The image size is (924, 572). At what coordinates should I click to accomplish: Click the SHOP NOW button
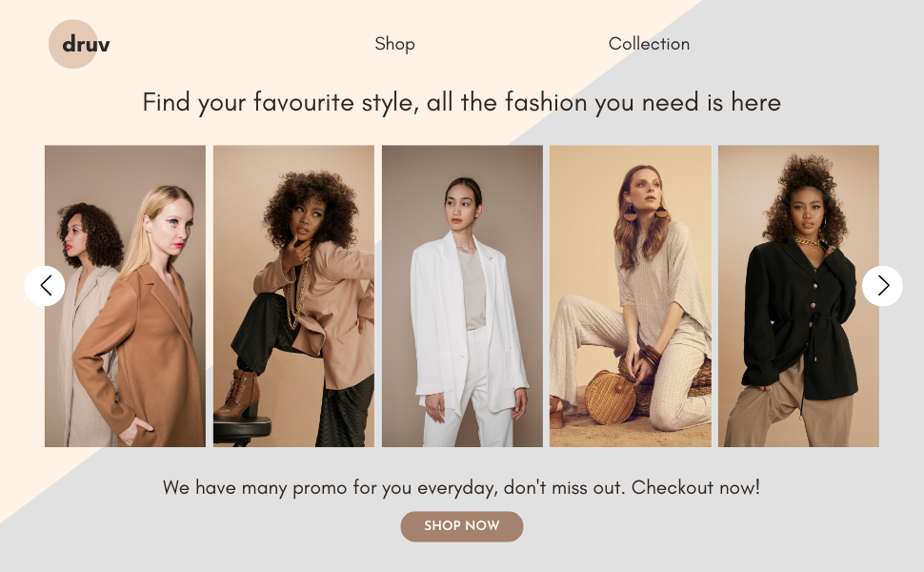point(462,526)
